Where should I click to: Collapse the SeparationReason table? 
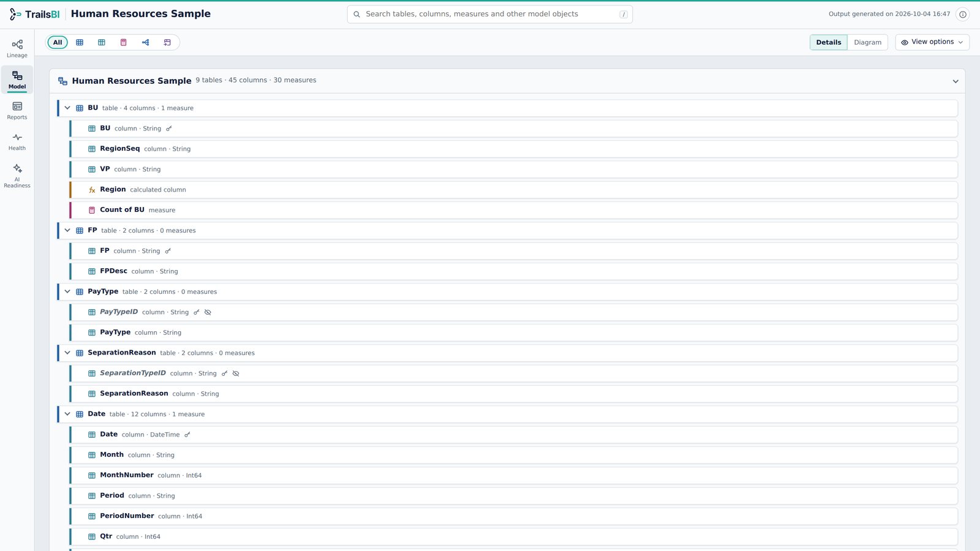tap(67, 353)
